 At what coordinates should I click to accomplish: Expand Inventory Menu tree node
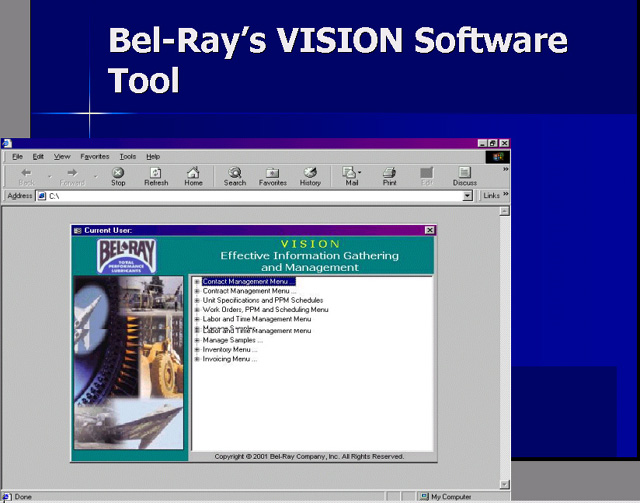tap(197, 350)
